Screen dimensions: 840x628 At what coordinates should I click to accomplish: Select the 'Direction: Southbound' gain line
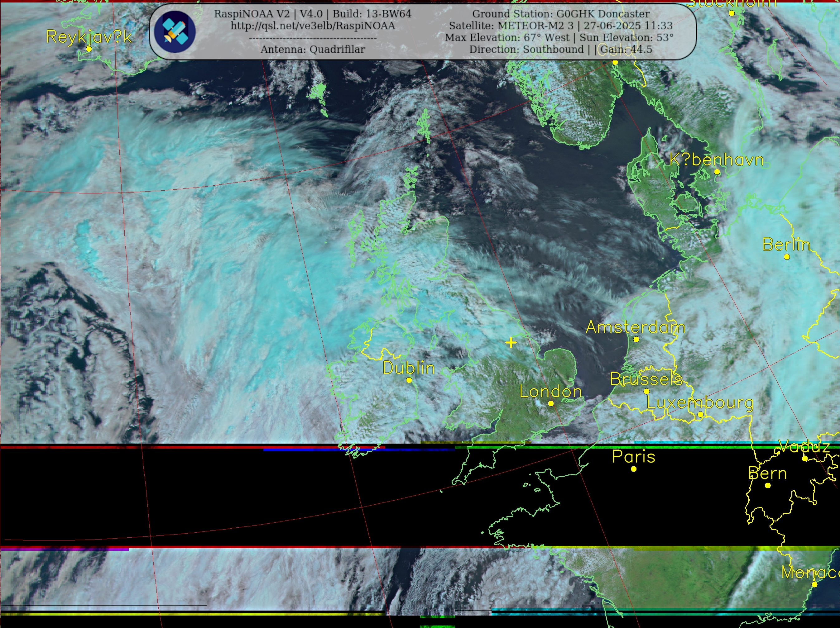pos(560,49)
